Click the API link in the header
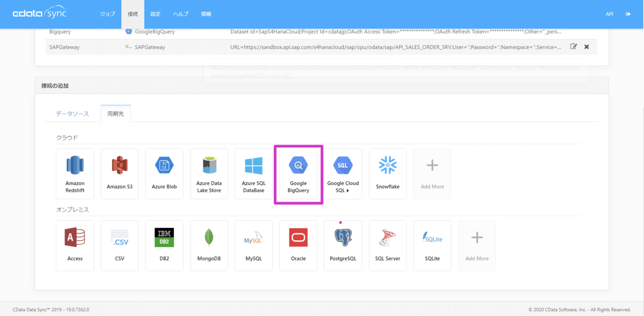The image size is (644, 316). click(610, 14)
